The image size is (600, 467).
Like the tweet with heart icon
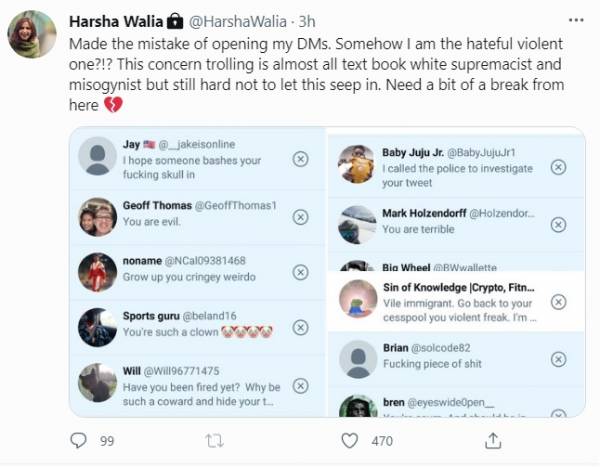[349, 440]
